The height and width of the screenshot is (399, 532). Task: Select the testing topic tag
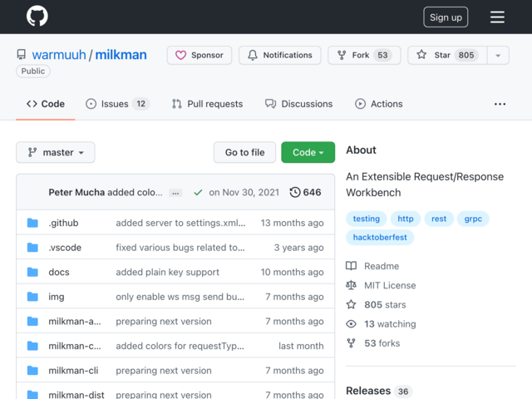click(367, 219)
